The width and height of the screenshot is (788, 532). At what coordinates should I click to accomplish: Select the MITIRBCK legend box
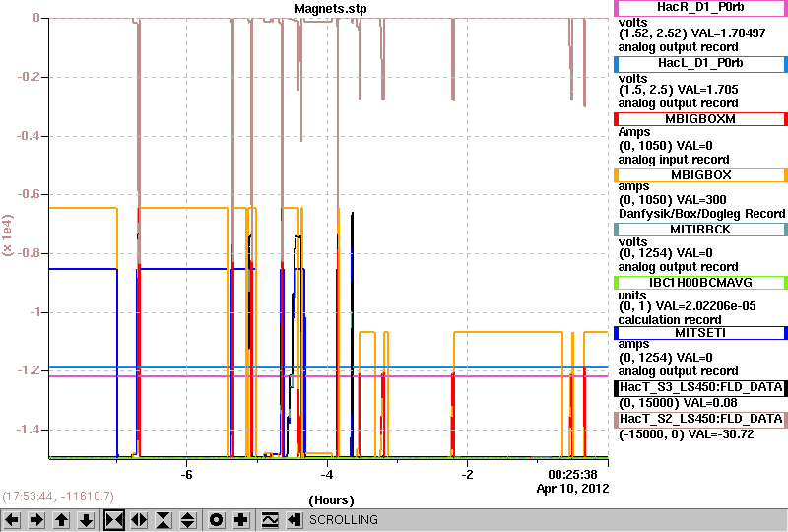click(x=700, y=230)
